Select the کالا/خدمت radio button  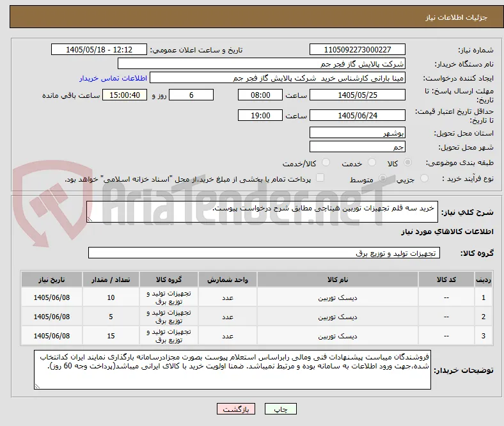tap(326, 162)
